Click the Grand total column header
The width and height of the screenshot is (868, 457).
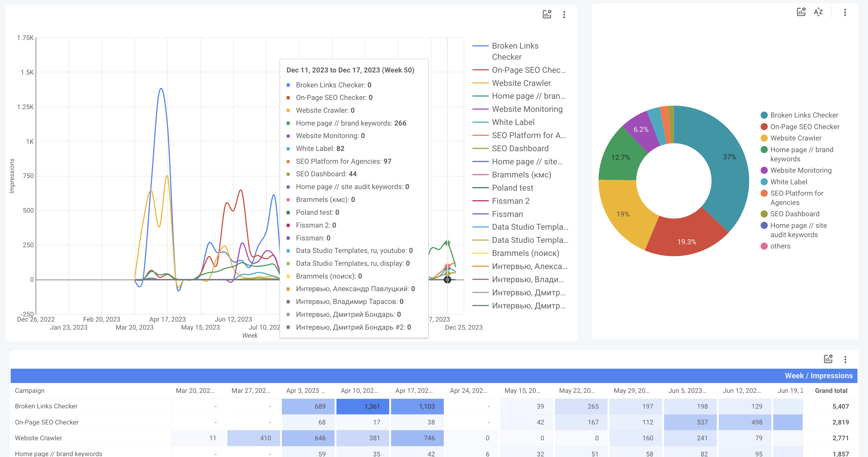[x=831, y=391]
